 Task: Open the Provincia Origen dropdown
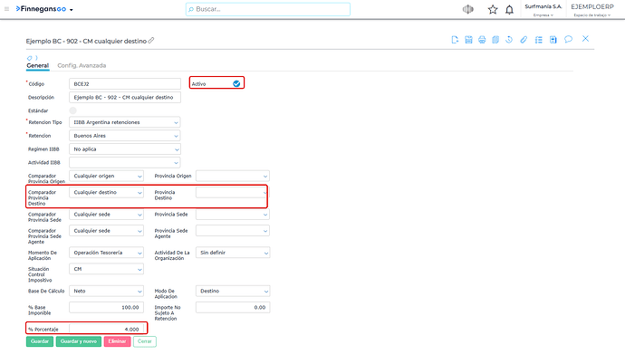coord(233,176)
